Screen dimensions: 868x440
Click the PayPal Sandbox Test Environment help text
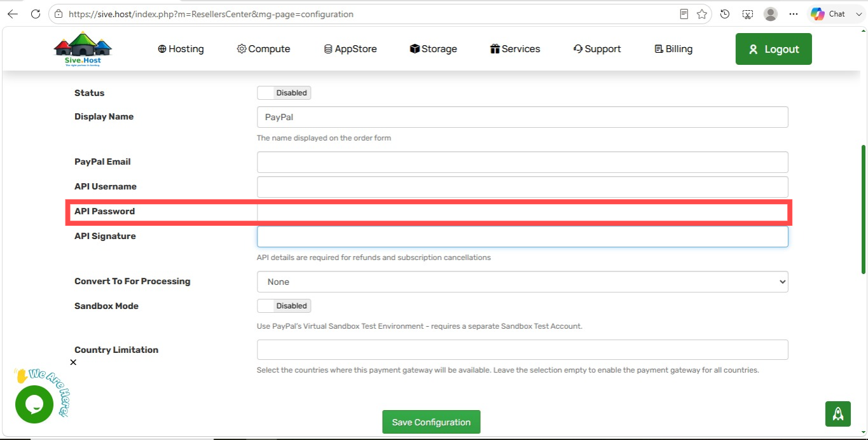[x=420, y=326]
